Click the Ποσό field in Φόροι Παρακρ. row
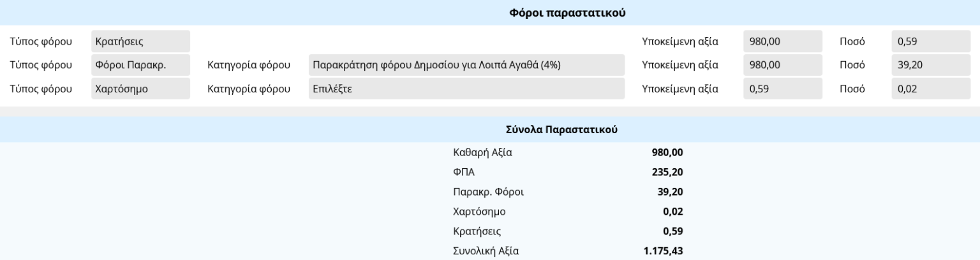 pyautogui.click(x=930, y=65)
